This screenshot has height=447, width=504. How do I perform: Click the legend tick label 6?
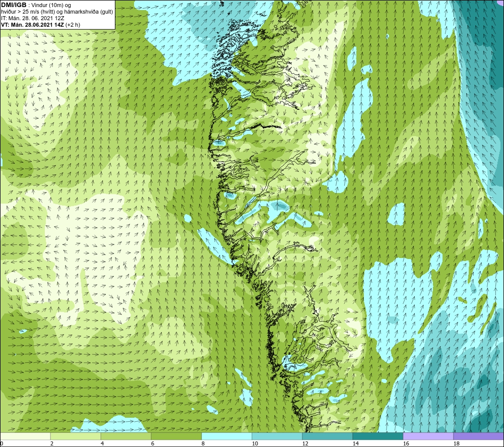tap(153, 444)
